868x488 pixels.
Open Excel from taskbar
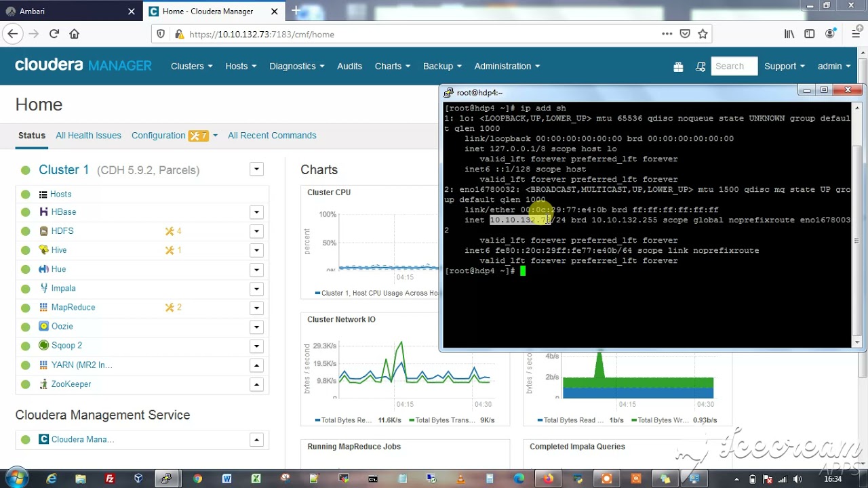pos(256,479)
